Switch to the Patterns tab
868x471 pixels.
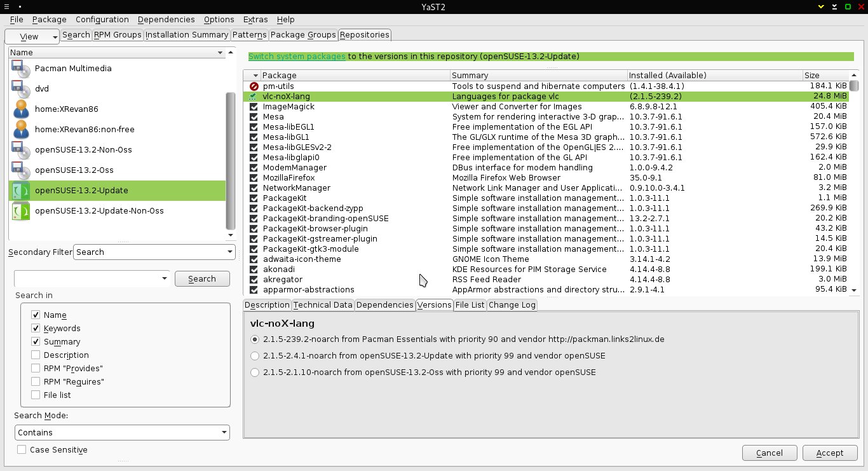(x=249, y=35)
